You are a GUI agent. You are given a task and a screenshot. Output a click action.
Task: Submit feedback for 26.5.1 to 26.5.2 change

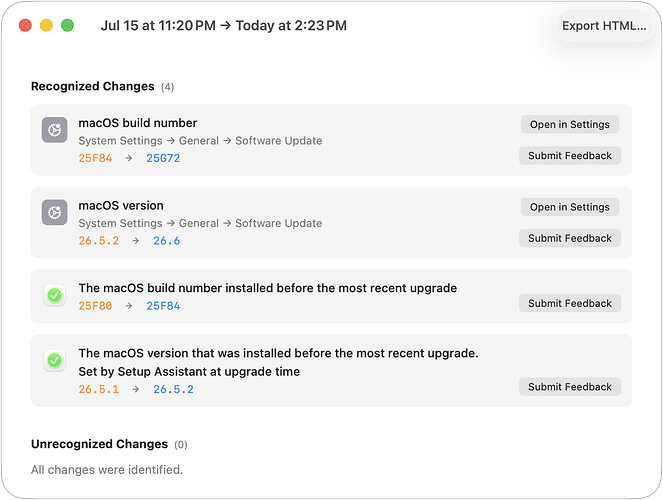(570, 387)
